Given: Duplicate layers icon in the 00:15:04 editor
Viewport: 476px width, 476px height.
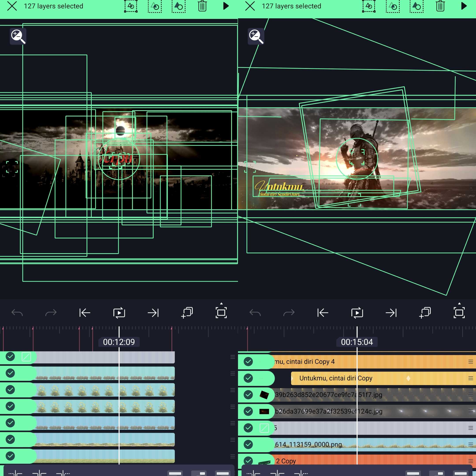Looking at the screenshot, I should pos(425,313).
